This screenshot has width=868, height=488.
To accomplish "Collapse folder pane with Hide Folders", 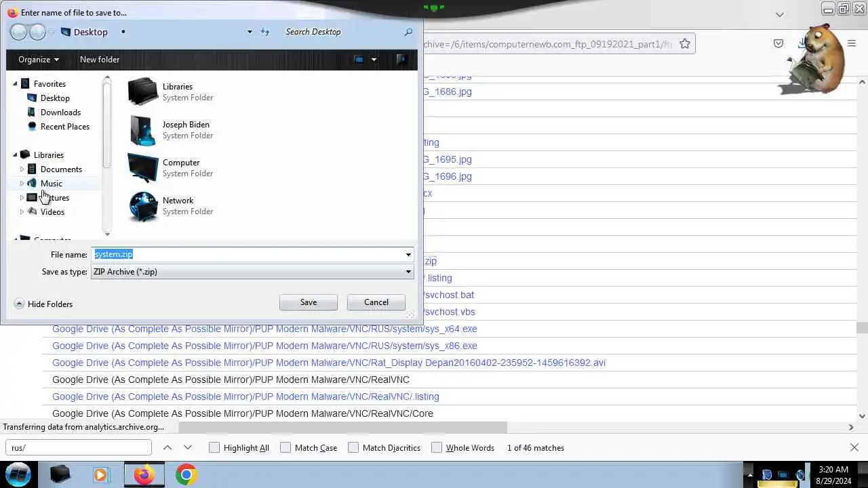I will (43, 304).
